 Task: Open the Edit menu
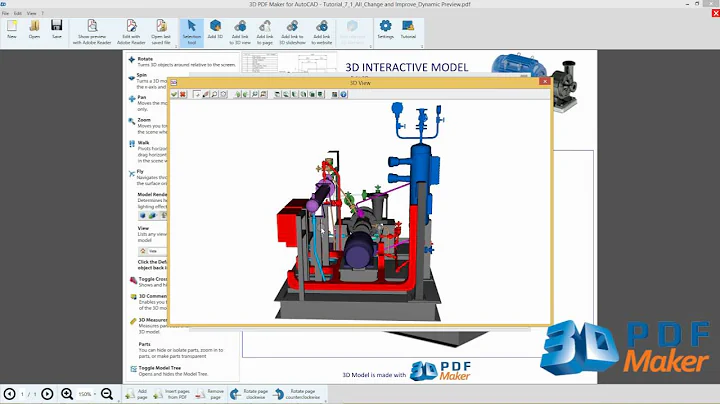coord(17,13)
